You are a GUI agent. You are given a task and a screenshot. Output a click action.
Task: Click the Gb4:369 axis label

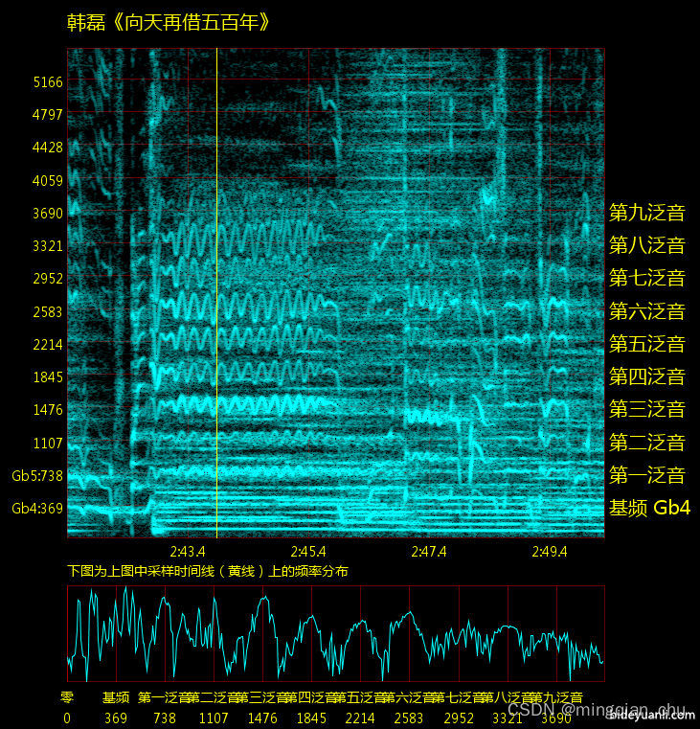pos(37,508)
